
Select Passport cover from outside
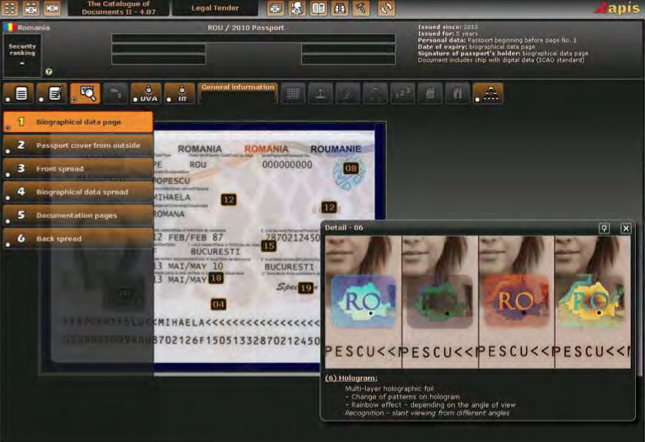pyautogui.click(x=78, y=145)
